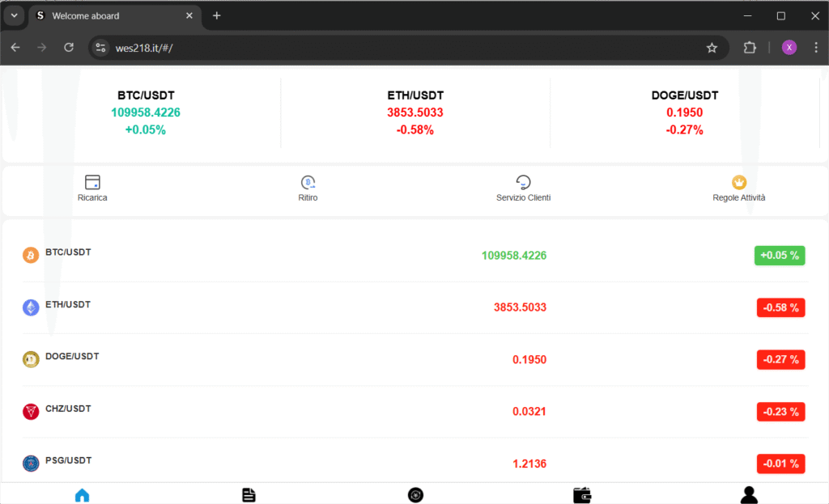Click the round center icon in bottom bar
The height and width of the screenshot is (504, 829).
coord(415,494)
